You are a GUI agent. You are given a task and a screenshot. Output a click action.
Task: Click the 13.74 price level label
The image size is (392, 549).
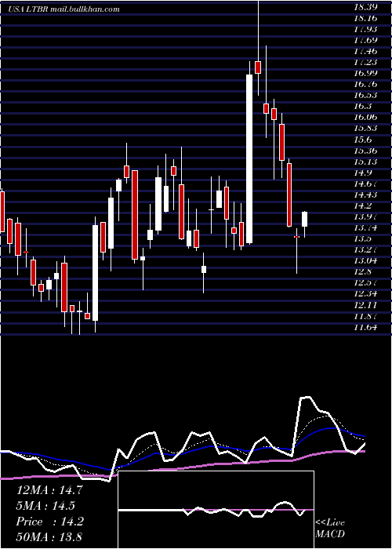pos(365,228)
